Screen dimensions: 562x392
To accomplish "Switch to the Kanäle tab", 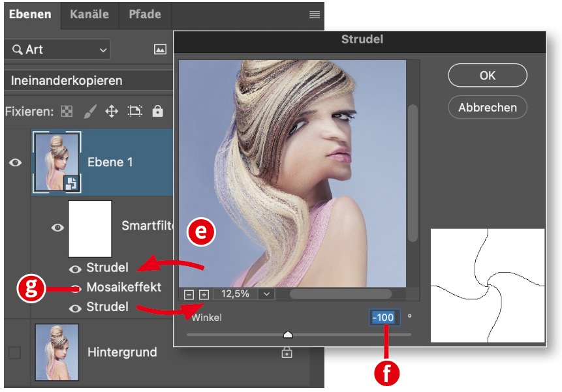I will [89, 14].
